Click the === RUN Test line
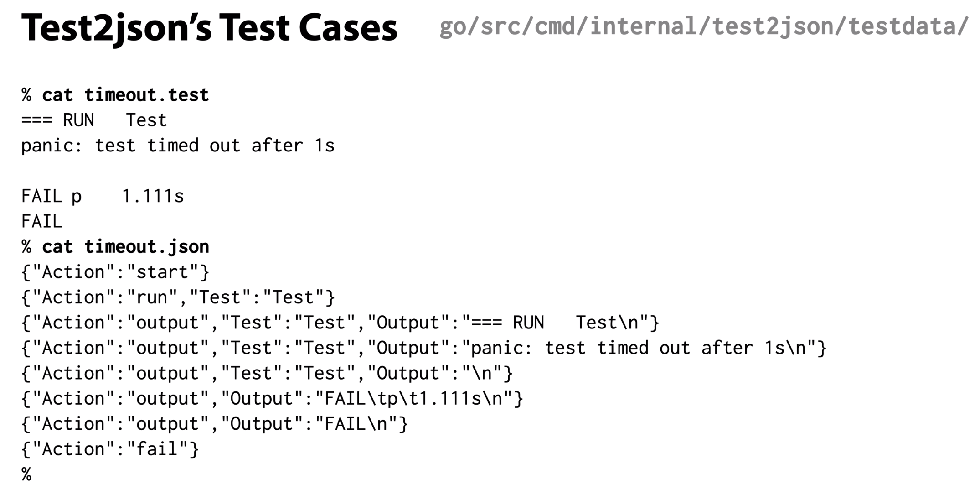This screenshot has width=980, height=500. pos(94,120)
